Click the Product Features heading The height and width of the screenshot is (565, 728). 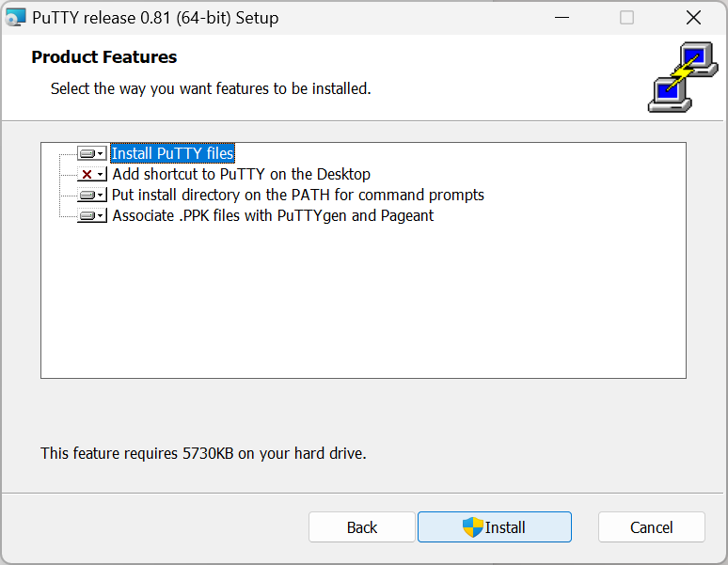pos(103,57)
